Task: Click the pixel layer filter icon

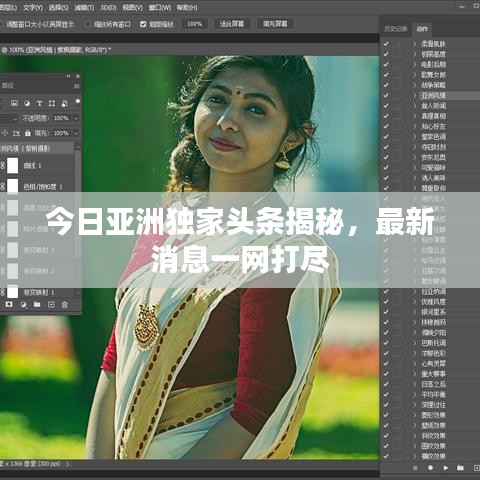Action: pyautogui.click(x=14, y=103)
